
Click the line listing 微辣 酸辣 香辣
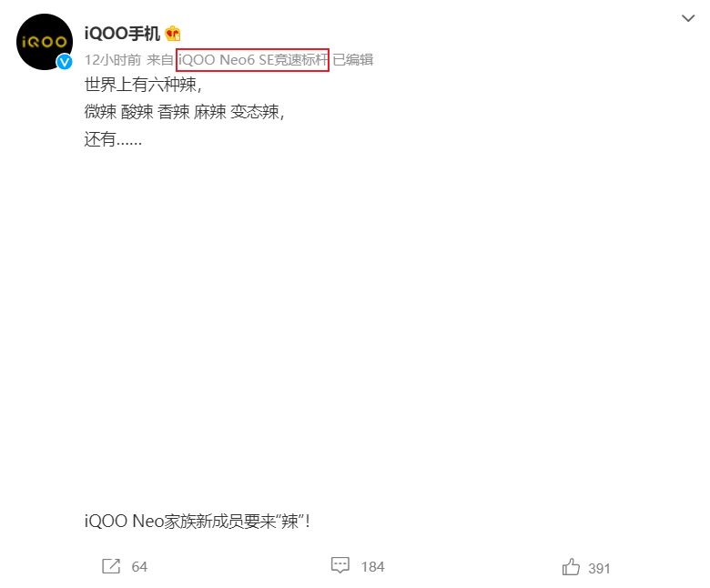click(x=184, y=112)
